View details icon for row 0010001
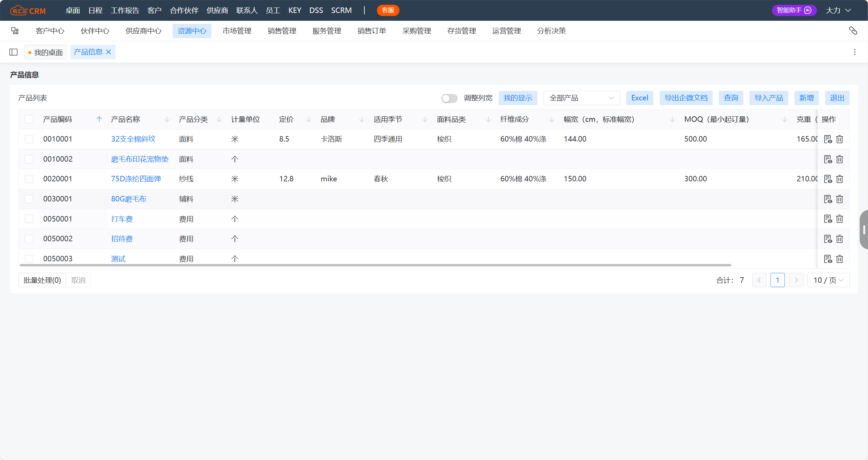Screen dimensions: 868x460 [828, 139]
